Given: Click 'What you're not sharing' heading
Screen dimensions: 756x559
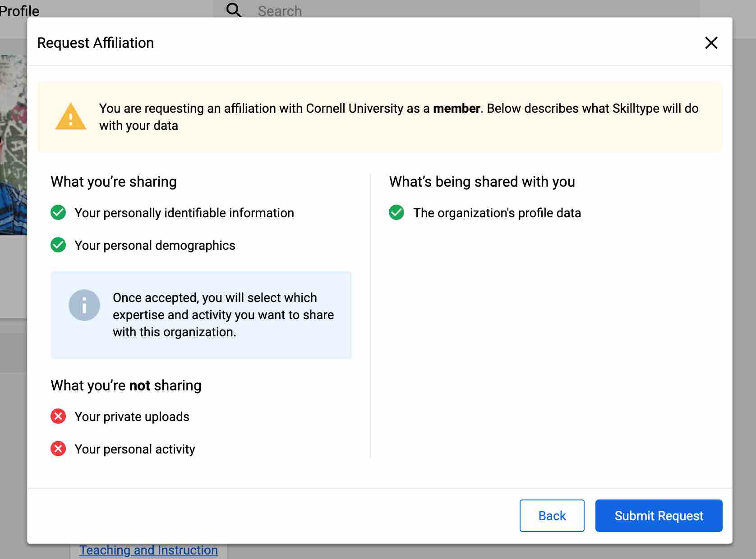Looking at the screenshot, I should (126, 385).
